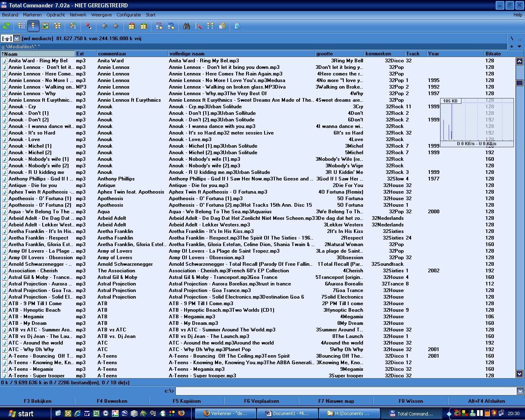Switch to Verkenner Firefox taskbar window
This screenshot has width=525, height=420.
(x=225, y=413)
